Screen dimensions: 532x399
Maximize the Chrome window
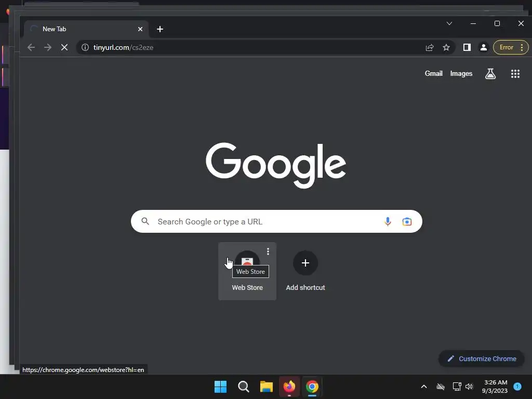tap(497, 23)
